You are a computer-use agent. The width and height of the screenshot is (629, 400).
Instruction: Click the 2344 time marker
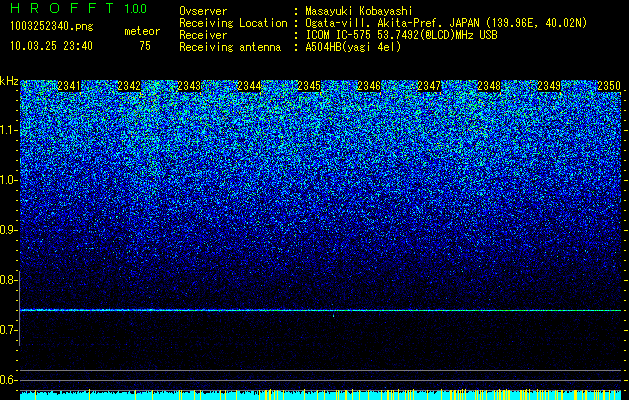click(249, 86)
